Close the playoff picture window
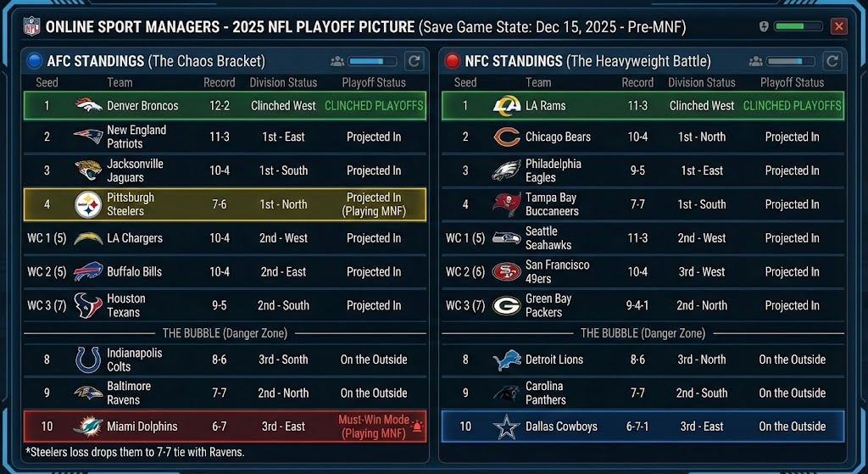The width and height of the screenshot is (868, 474). tap(839, 26)
